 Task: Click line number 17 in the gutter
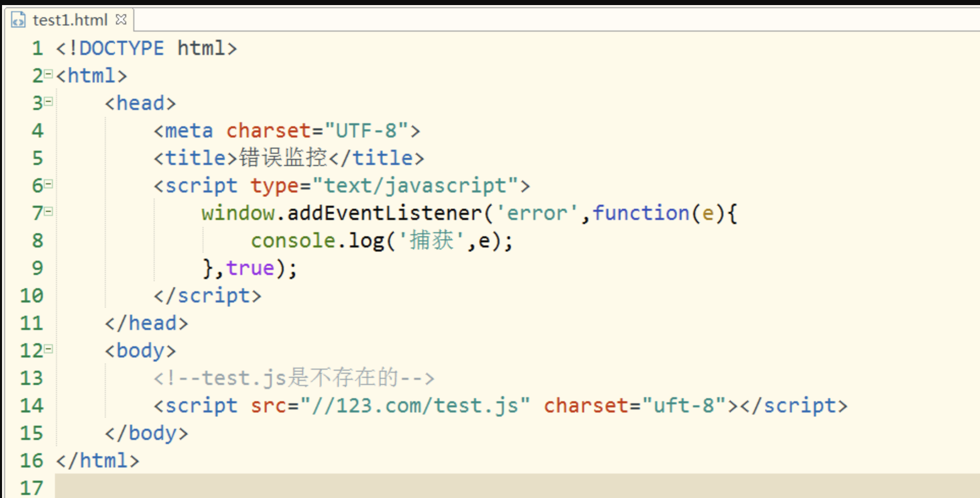tap(32, 488)
